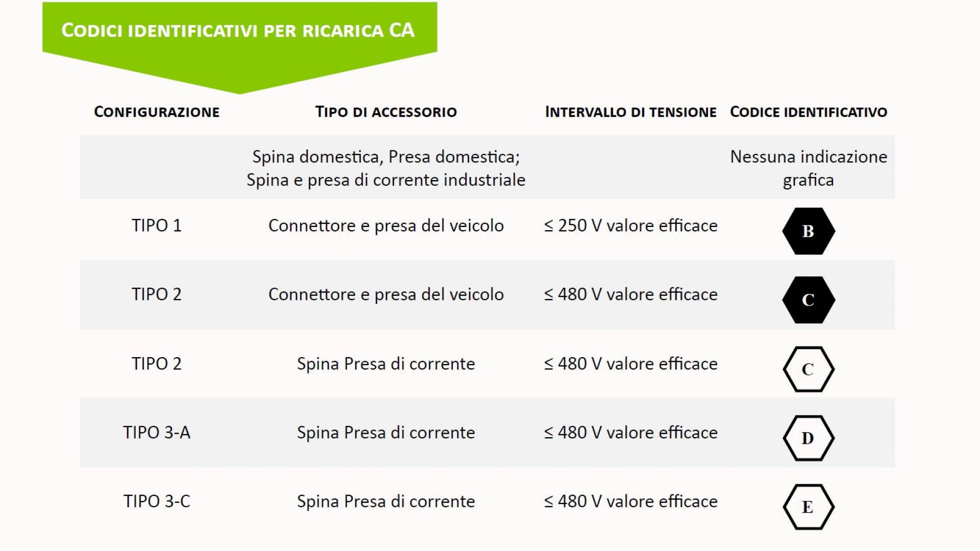Select the TIPO 1 row label
Viewport: 980px width, 551px height.
point(157,226)
